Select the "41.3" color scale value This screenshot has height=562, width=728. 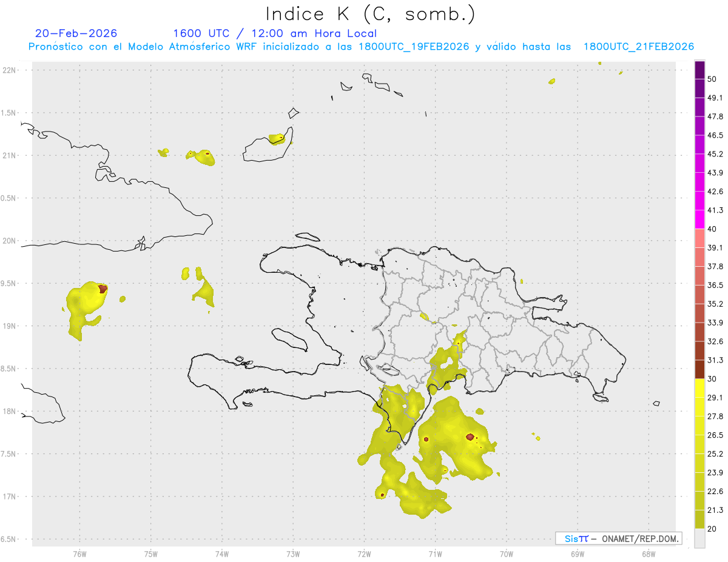[715, 210]
